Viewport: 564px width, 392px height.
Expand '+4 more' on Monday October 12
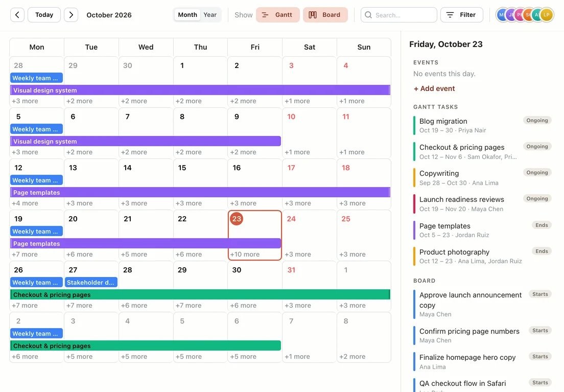click(x=25, y=203)
